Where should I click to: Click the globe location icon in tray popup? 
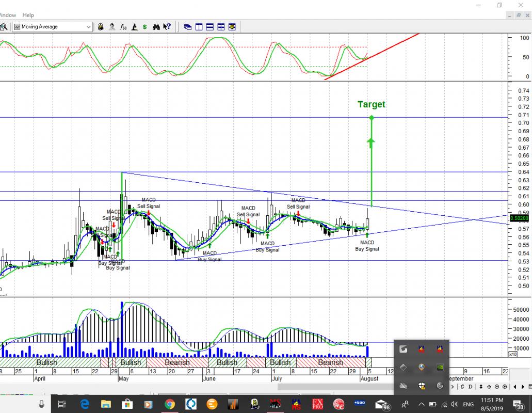click(422, 367)
